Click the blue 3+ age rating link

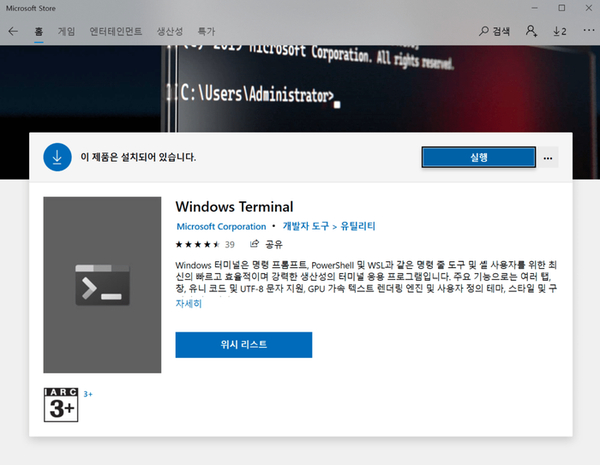88,394
